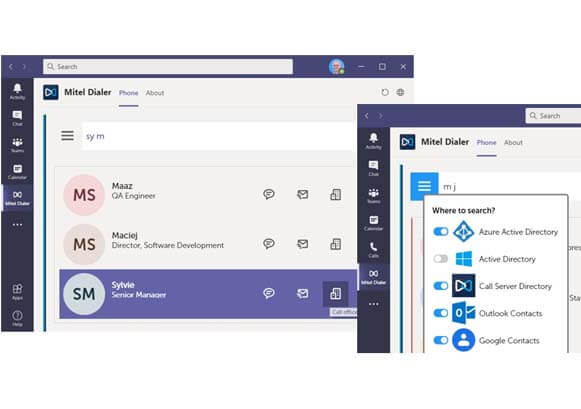Click the refresh icon in left window header

pyautogui.click(x=385, y=92)
